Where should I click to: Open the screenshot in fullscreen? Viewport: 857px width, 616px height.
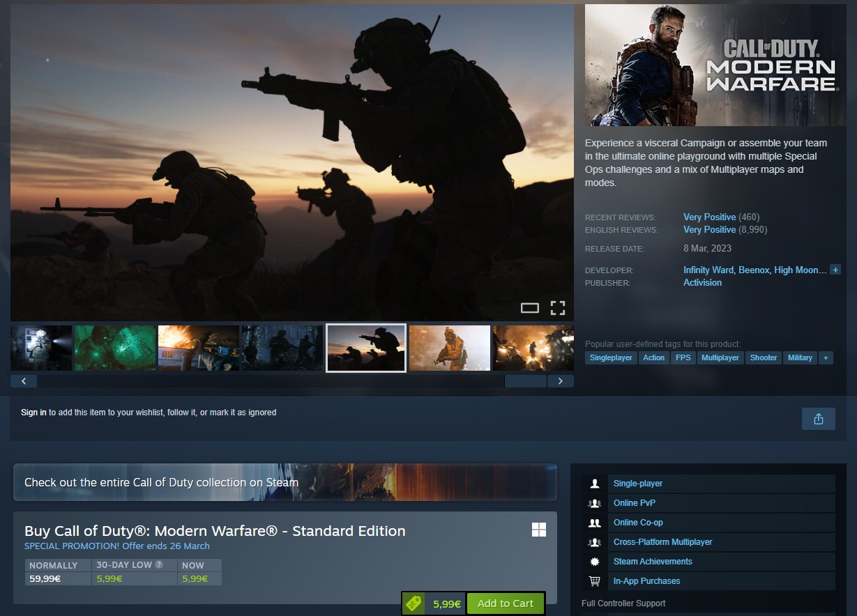(x=558, y=308)
